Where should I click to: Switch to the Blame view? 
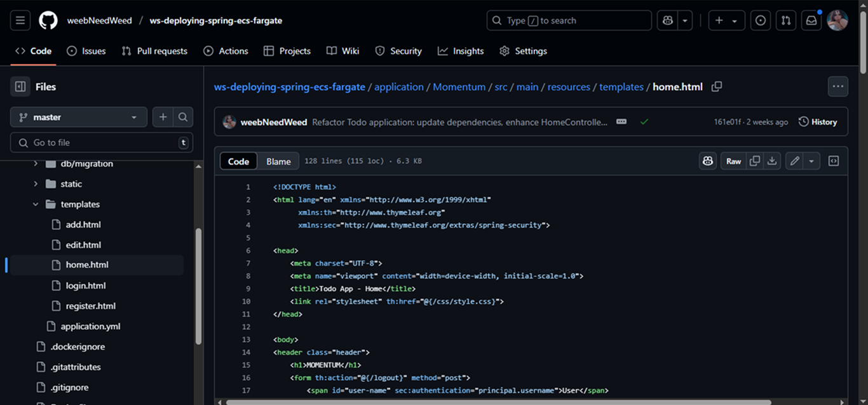[278, 161]
